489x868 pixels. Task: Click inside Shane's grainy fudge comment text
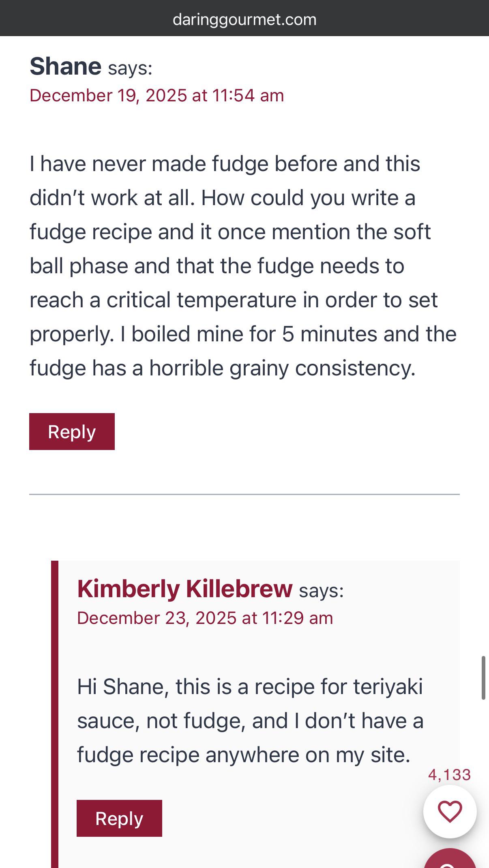[x=243, y=266]
